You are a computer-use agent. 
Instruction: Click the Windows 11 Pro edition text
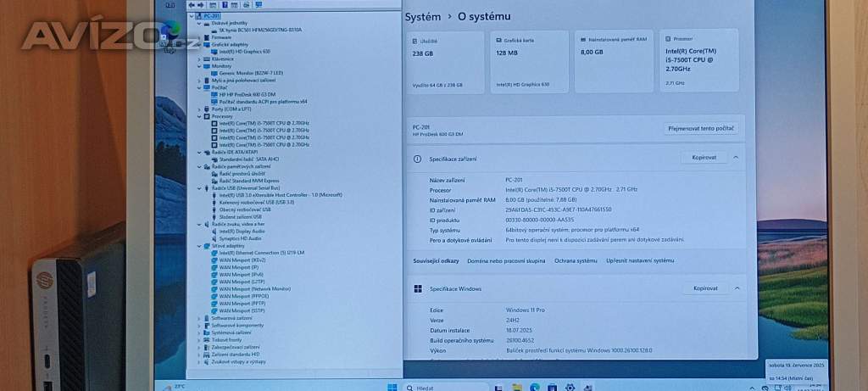525,310
